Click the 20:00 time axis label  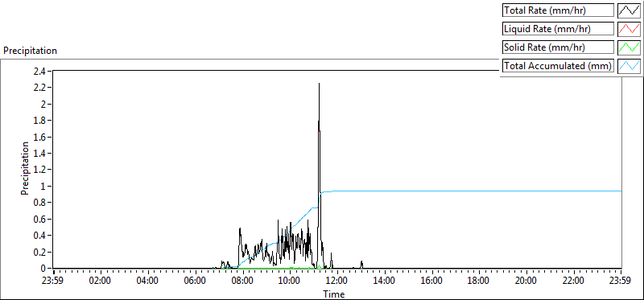(x=526, y=282)
